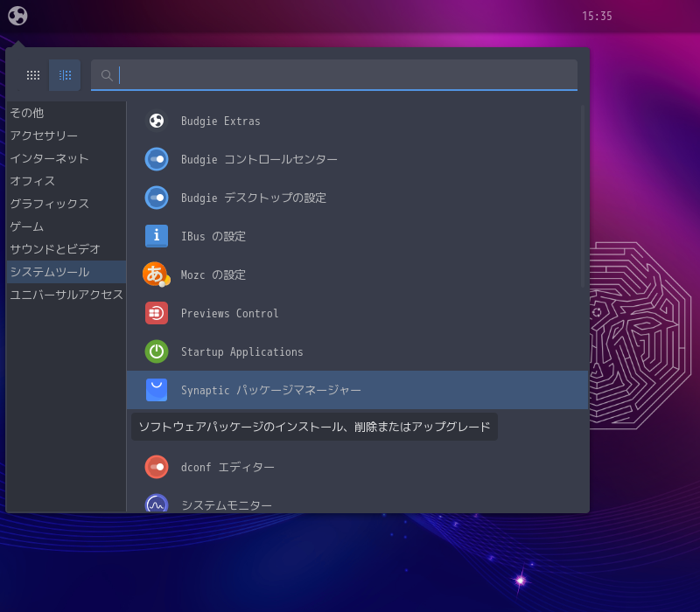Screen dimensions: 700x612
Task: Switch to category list view
Action: (x=65, y=75)
